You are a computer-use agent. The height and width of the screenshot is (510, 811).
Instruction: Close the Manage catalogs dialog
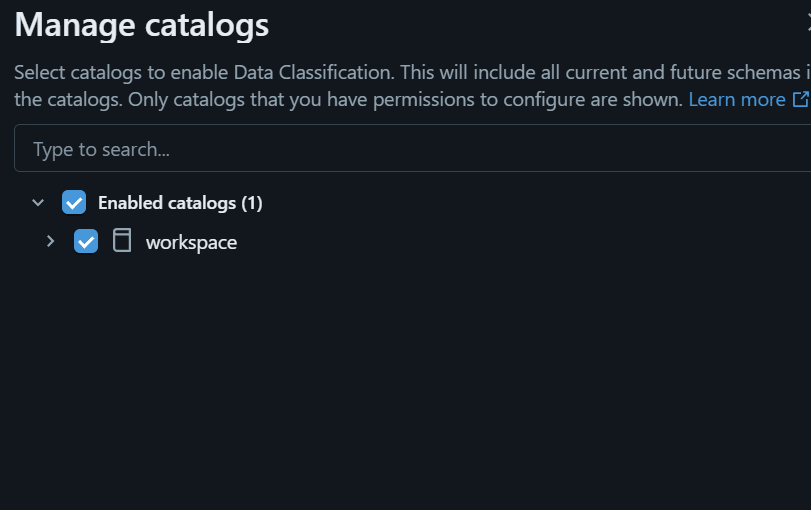808,24
